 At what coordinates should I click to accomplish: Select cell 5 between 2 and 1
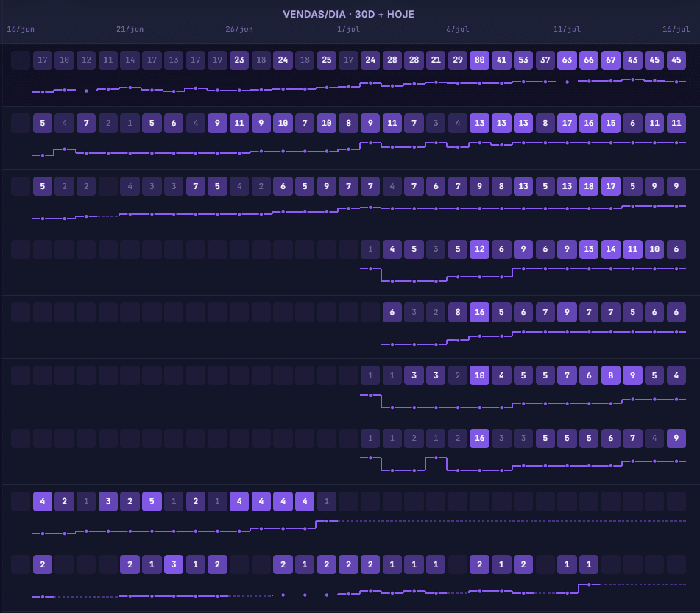coord(152,501)
